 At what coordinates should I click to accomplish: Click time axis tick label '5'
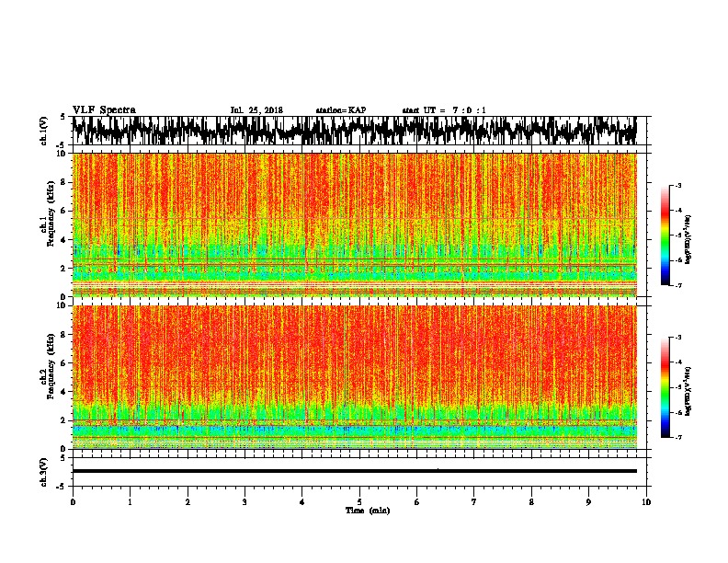(x=359, y=502)
